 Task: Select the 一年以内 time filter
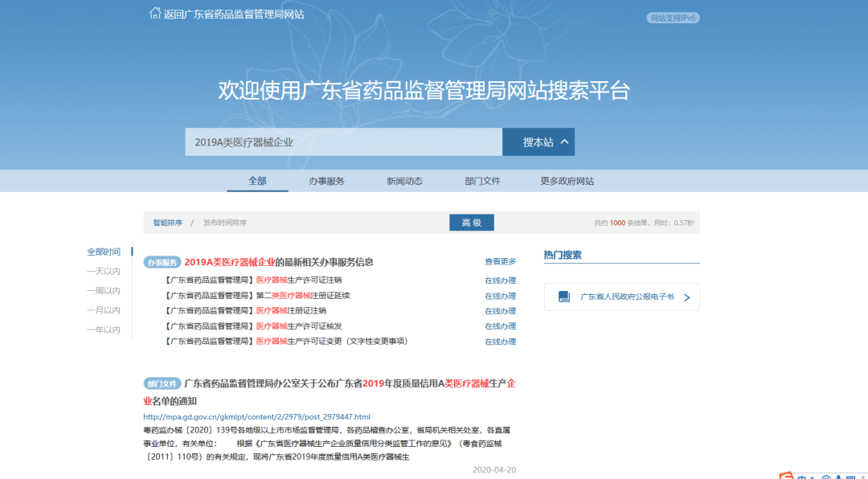[104, 330]
